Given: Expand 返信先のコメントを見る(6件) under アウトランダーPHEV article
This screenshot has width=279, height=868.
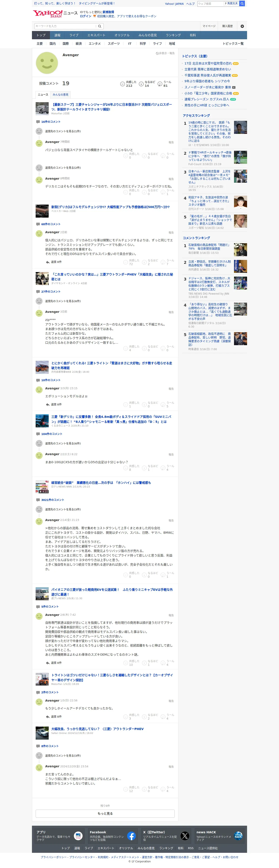Looking at the screenshot, I should click(63, 301).
